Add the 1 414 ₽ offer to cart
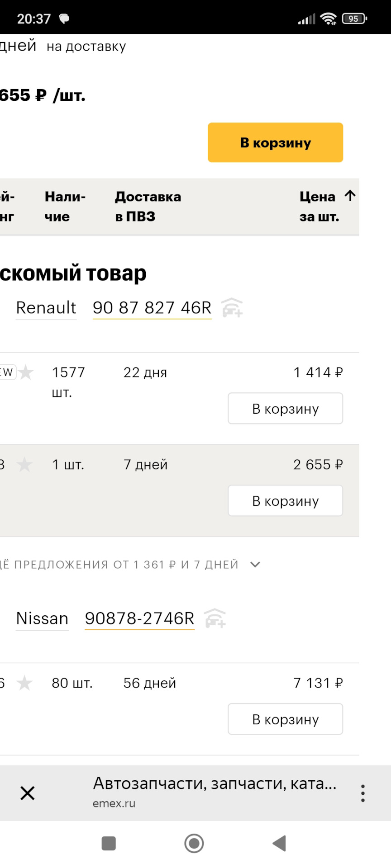 coord(285,409)
